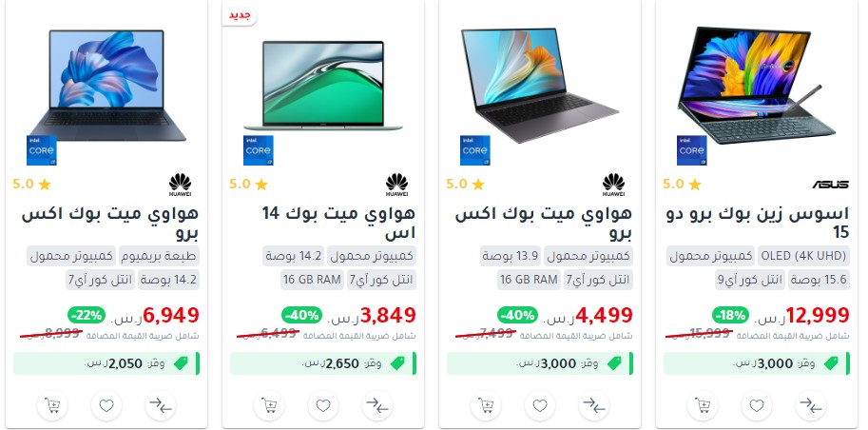Viewport: 868px width, 430px height.
Task: Open the ASUS ZenBook dual-screen laptop image
Action: (757, 86)
